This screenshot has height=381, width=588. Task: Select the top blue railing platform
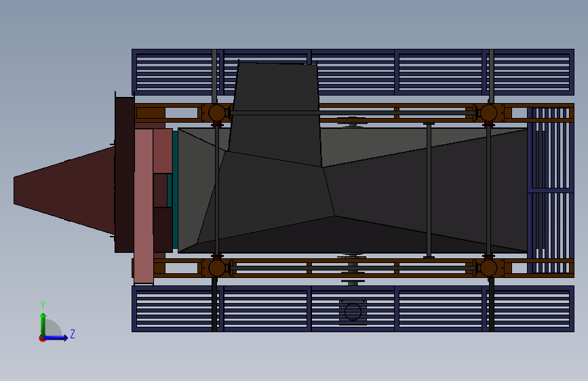coord(353,72)
